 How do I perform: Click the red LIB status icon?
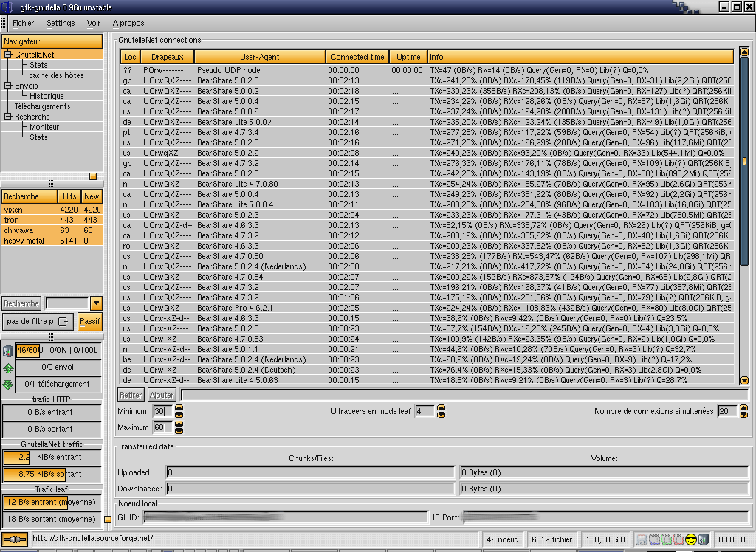coord(678,539)
